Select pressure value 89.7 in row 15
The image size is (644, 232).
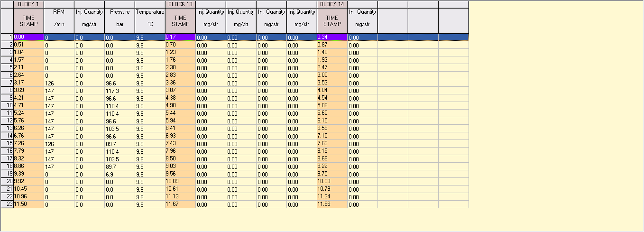[120, 143]
